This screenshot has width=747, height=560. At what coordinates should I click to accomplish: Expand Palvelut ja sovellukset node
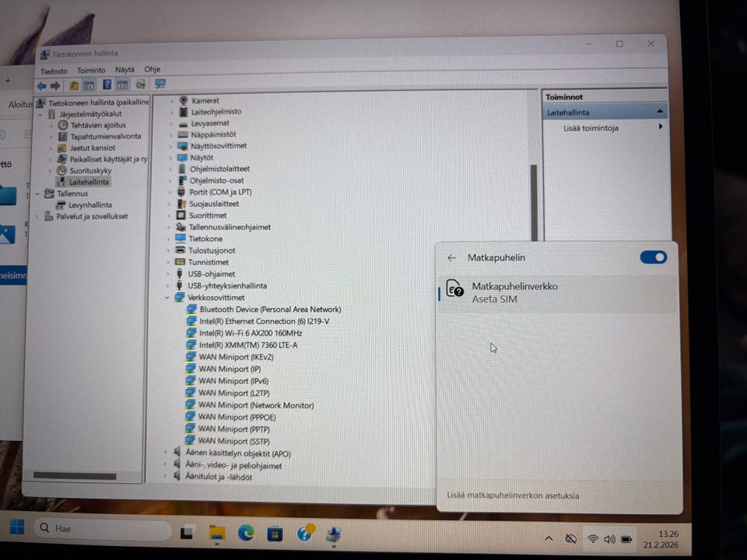(x=37, y=217)
